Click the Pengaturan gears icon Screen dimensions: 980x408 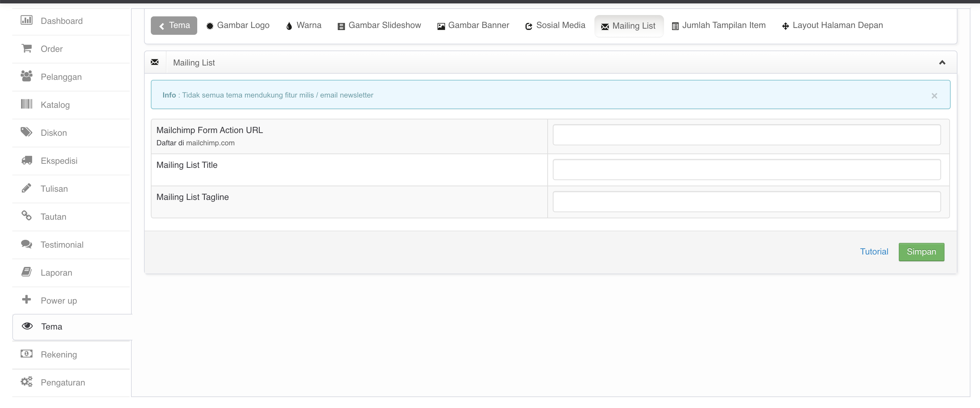(x=26, y=382)
